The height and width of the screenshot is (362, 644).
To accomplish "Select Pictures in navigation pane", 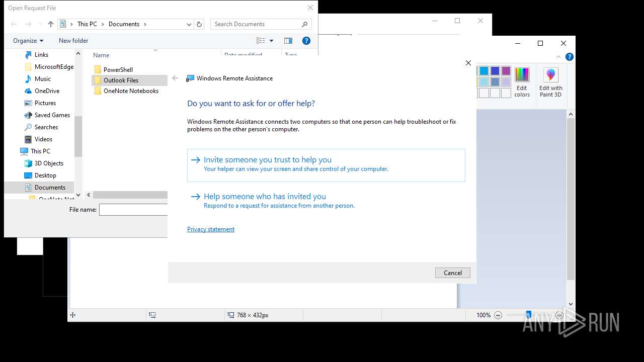I will 45,103.
